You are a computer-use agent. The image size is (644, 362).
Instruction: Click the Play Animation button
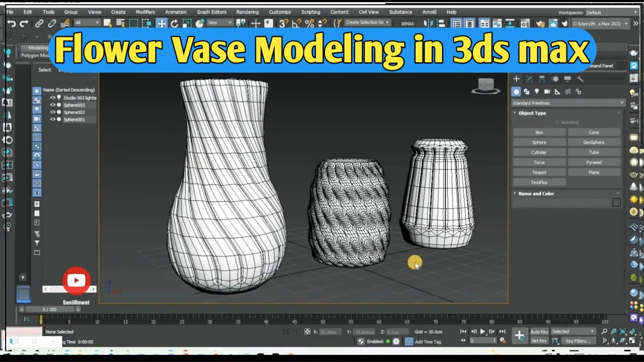(482, 331)
